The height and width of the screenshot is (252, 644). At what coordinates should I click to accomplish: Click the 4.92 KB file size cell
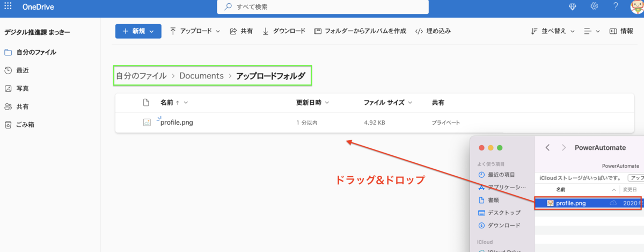point(375,123)
